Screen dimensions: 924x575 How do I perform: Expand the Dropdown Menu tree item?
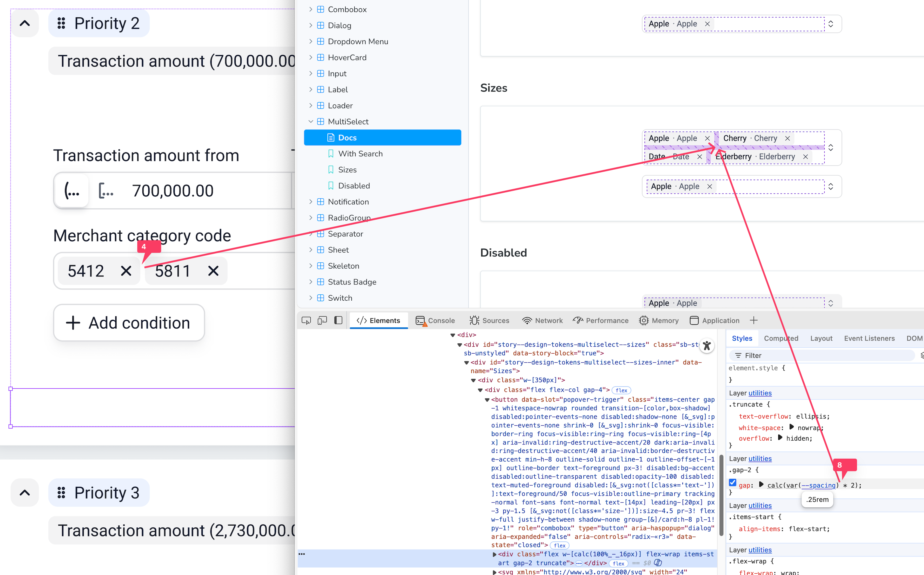pos(311,41)
